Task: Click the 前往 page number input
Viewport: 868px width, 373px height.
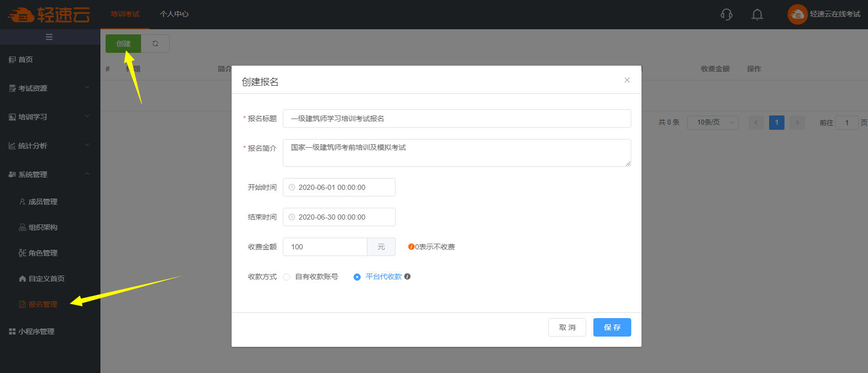Action: (847, 123)
